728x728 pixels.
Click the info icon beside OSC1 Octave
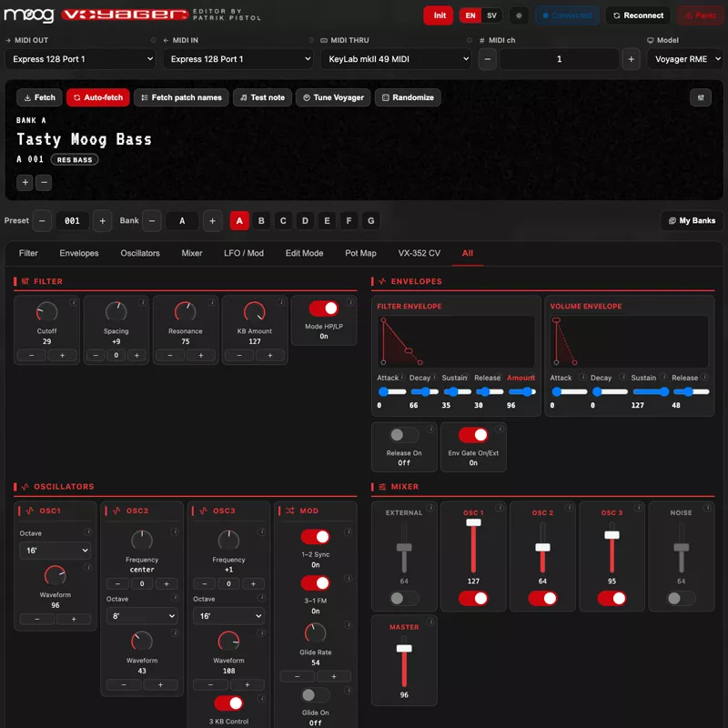coord(86,531)
